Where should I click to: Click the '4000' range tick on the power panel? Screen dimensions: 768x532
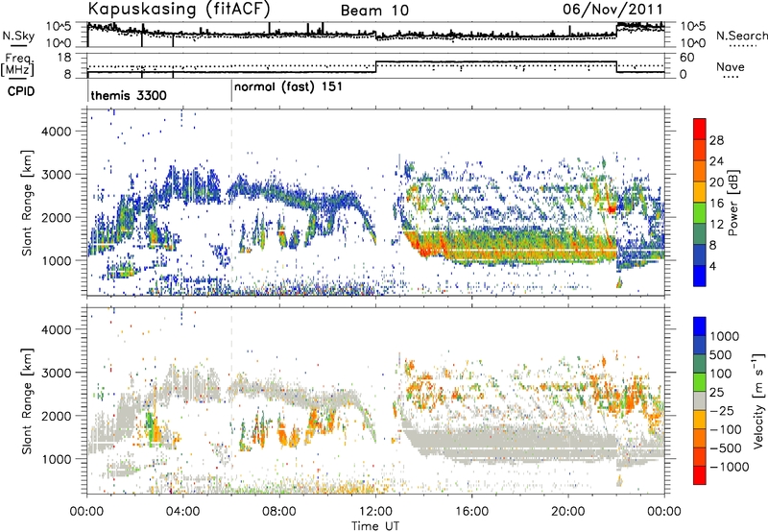[56, 132]
